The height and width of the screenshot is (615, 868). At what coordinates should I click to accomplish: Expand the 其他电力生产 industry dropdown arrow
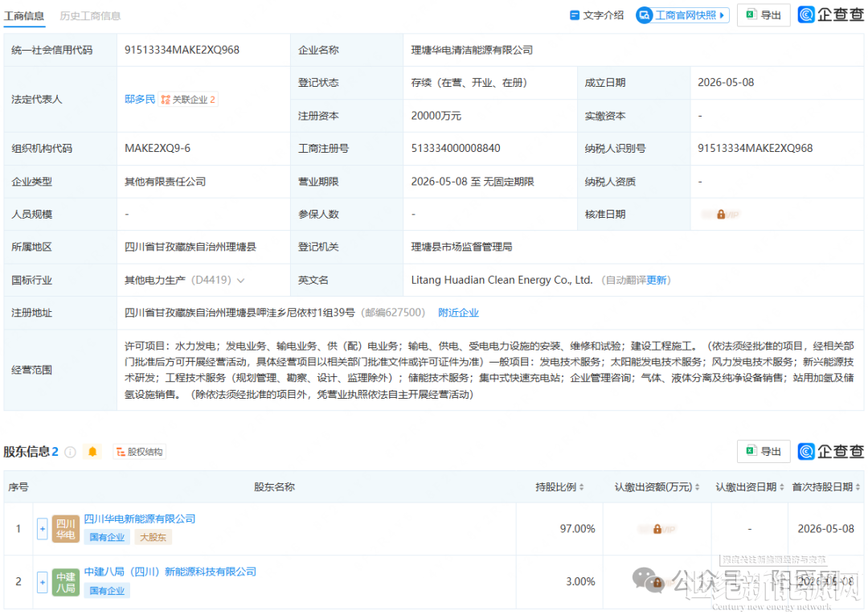tap(241, 281)
